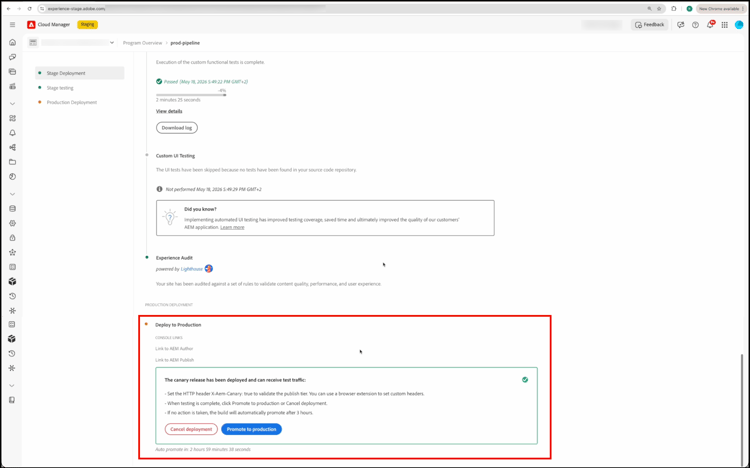Click Promote to production

[252, 429]
